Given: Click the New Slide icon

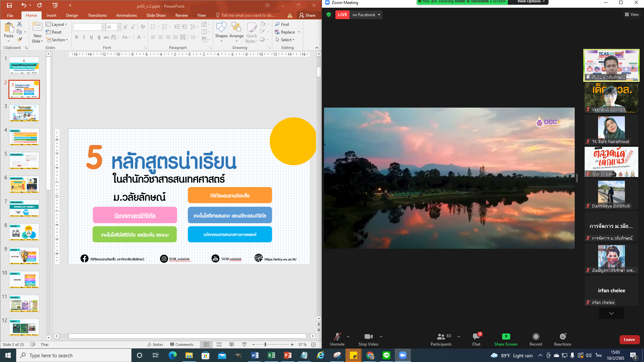Looking at the screenshot, I should pyautogui.click(x=37, y=27).
